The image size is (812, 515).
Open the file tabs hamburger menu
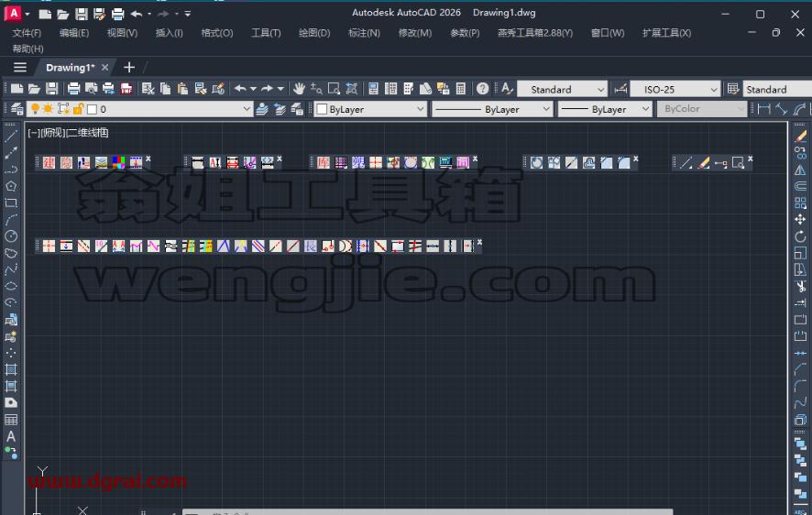[20, 67]
